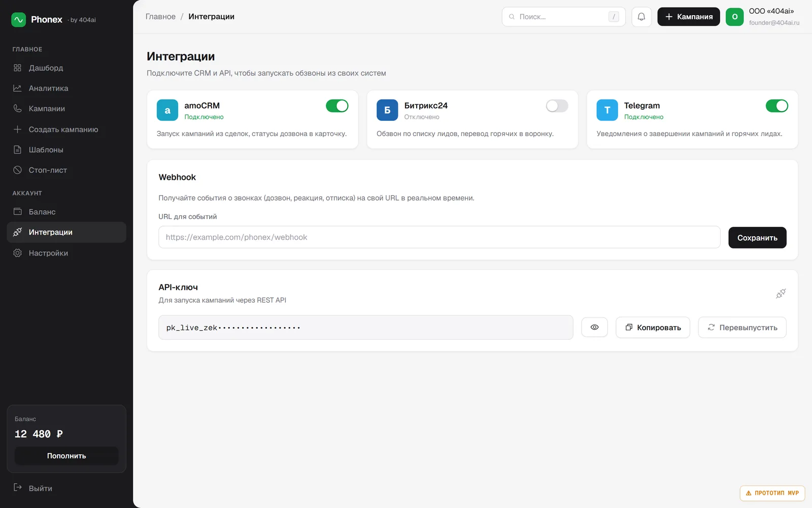Click the warning triangle icon in ПРОТОТИП badge
Viewport: 812px width, 508px height.
(x=749, y=493)
